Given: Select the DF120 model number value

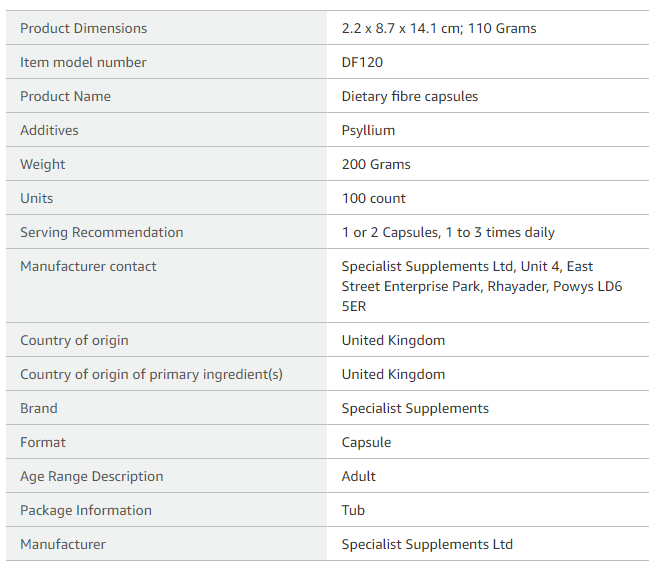Looking at the screenshot, I should coord(362,62).
